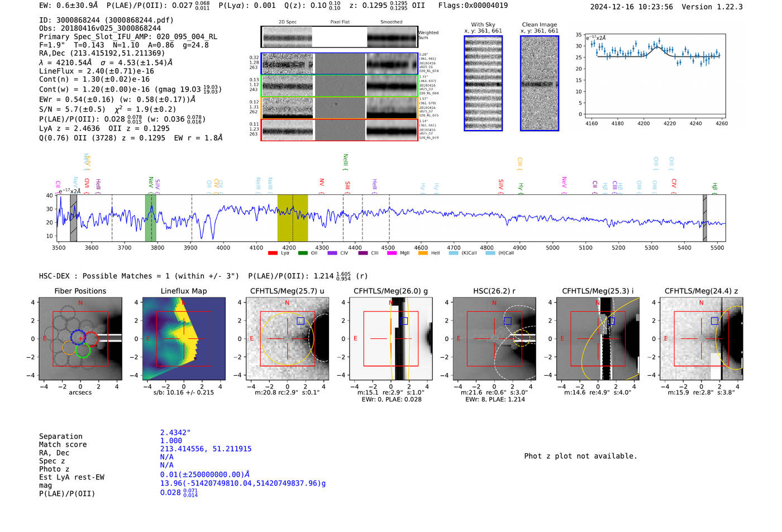The image size is (782, 532).
Task: Click the EWr: 8, PLAE: 1.214 caption
Action: click(495, 400)
